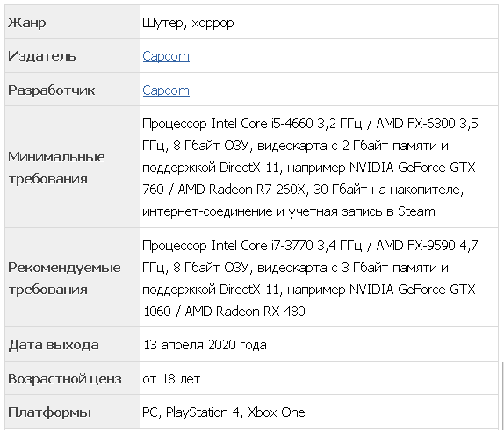The width and height of the screenshot is (504, 430).
Task: Click the Рекомендуемые требования label
Action: [64, 278]
